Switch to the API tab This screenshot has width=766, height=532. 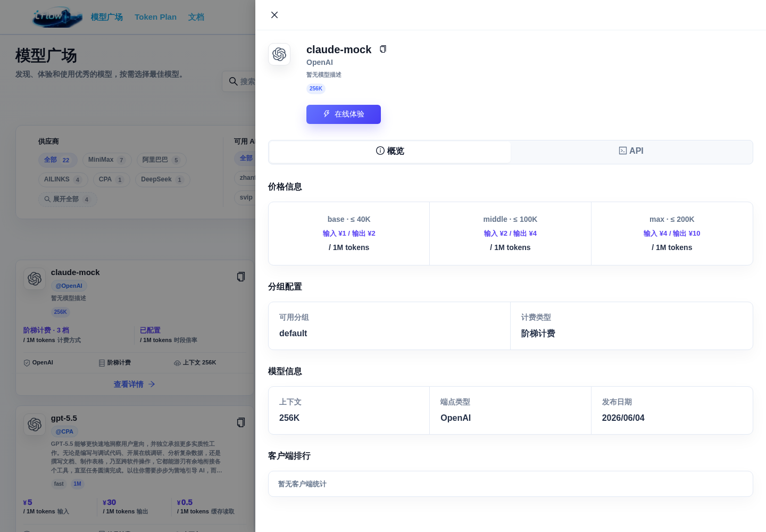coord(631,151)
